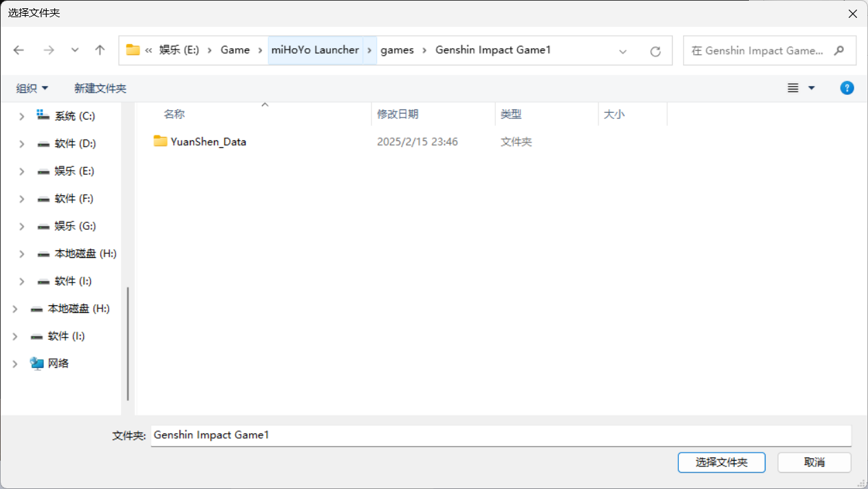This screenshot has height=489, width=868.
Task: Open help with question mark icon
Action: coord(847,88)
